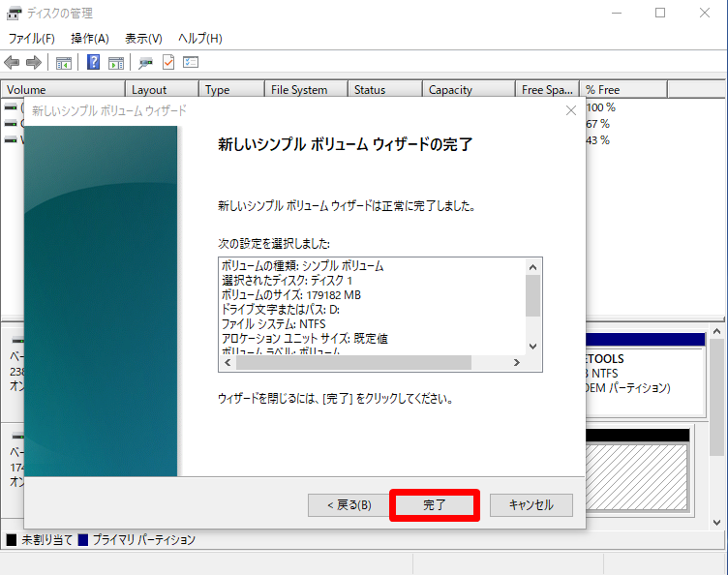728x575 pixels.
Task: Click the 67 % free cell
Action: click(598, 124)
